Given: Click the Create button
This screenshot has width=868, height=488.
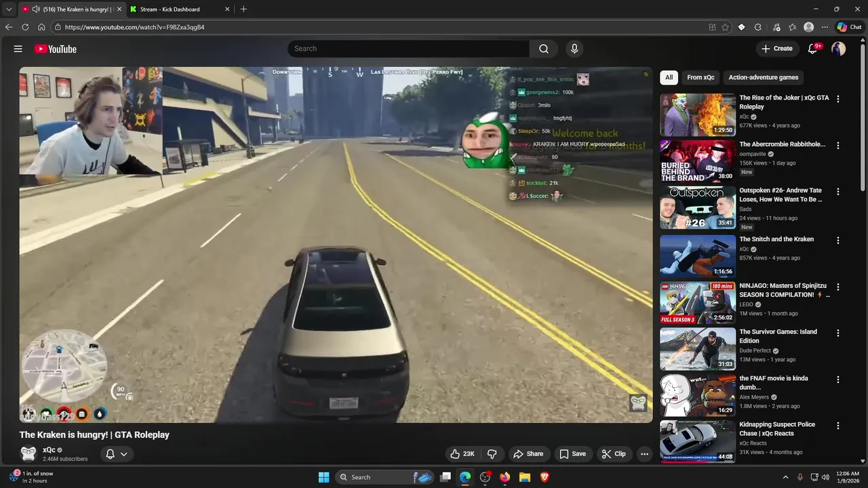Looking at the screenshot, I should (x=777, y=49).
